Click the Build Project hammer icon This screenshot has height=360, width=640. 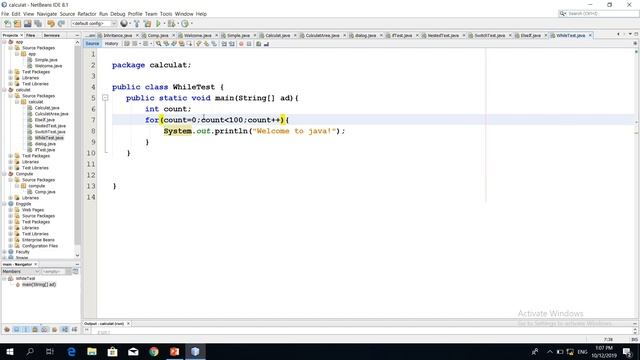point(137,24)
